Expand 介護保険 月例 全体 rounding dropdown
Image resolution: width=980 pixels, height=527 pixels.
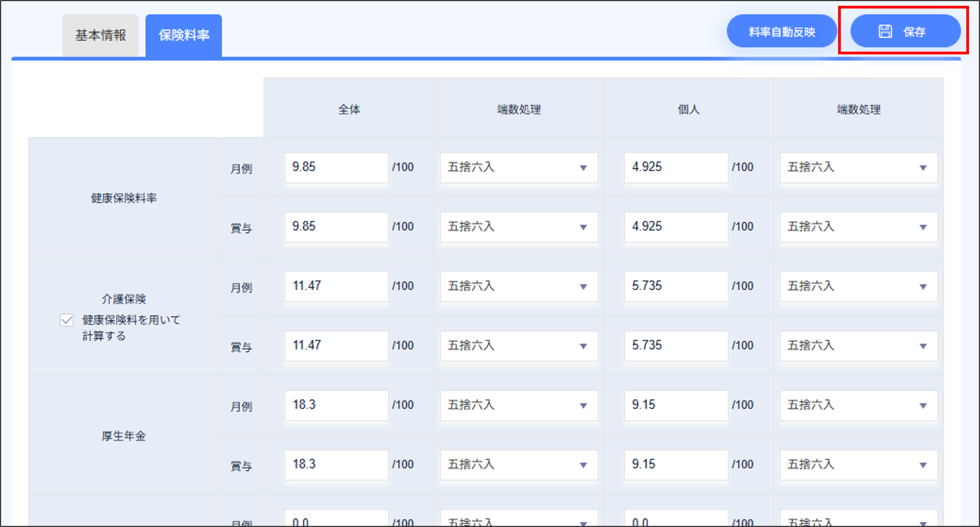(x=519, y=286)
